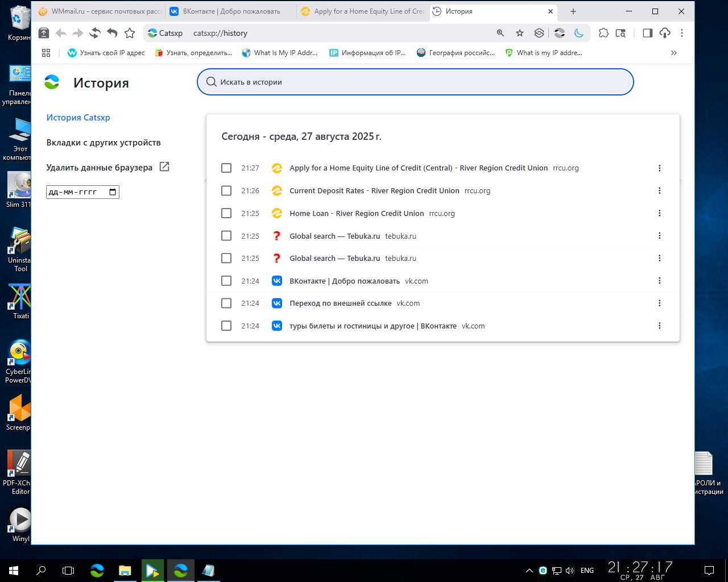Click the upload arrow icon left of back button

[44, 33]
